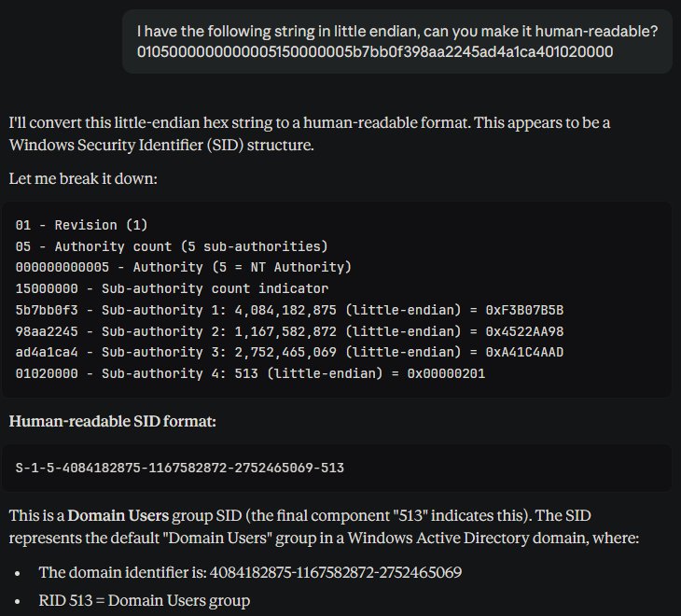
Task: Click the "15000000 - Sub-authority count indicator" line
Action: (x=172, y=288)
